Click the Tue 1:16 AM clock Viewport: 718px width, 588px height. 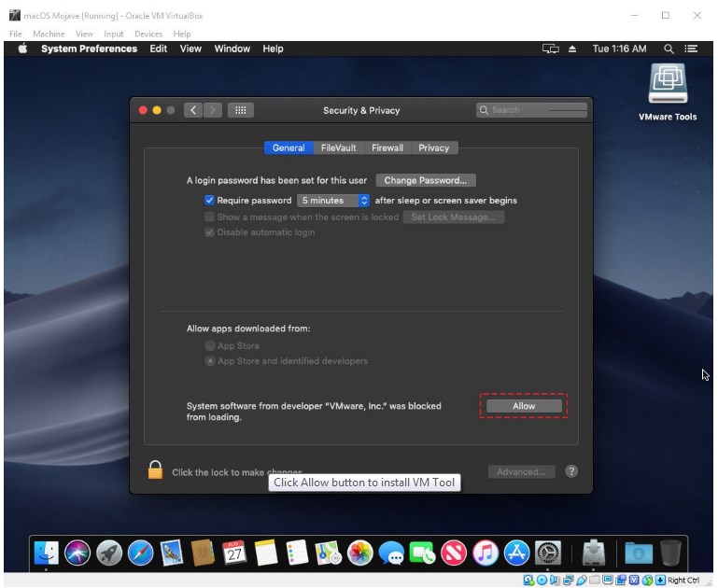tap(619, 49)
